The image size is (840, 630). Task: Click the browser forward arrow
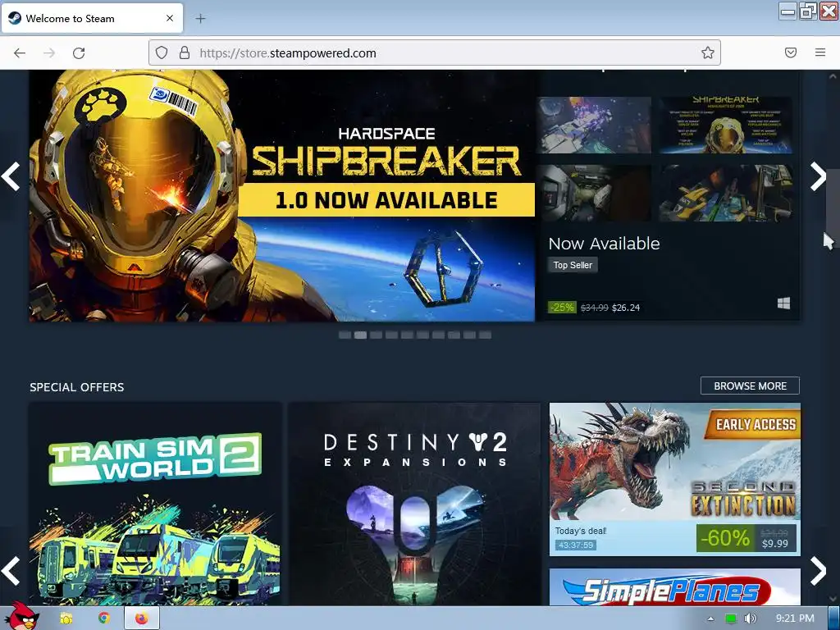tap(49, 53)
